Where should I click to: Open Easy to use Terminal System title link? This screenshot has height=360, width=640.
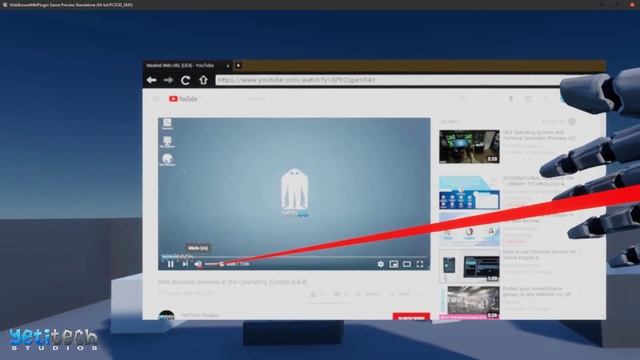(539, 255)
